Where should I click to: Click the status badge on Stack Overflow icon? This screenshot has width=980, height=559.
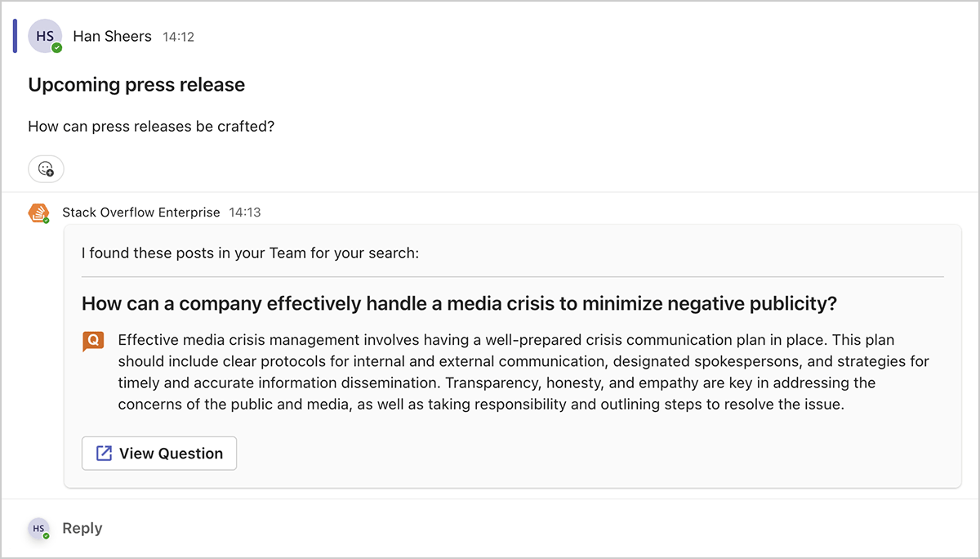tap(47, 221)
